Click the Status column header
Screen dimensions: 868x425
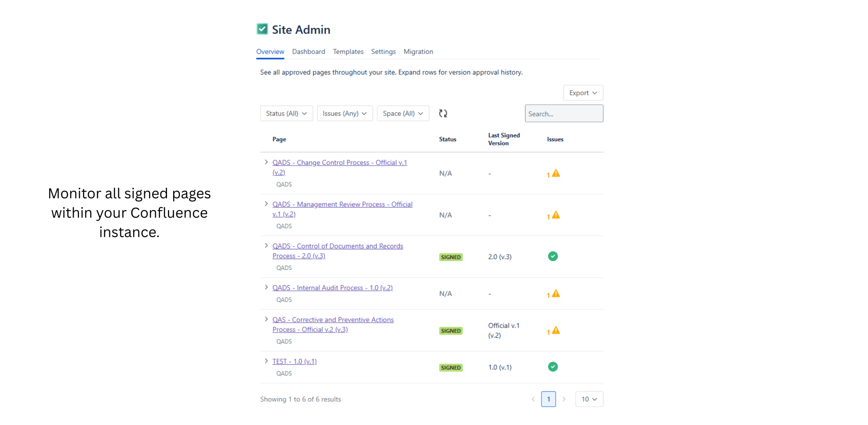448,139
